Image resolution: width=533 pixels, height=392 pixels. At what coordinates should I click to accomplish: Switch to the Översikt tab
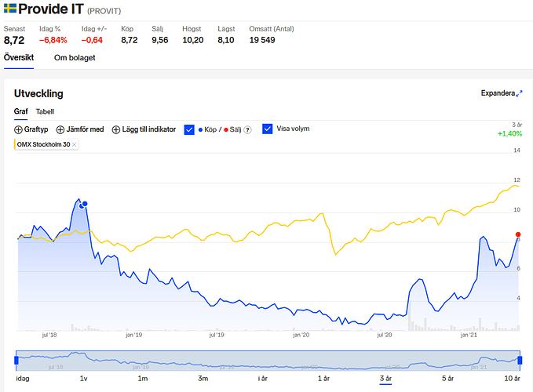[19, 58]
